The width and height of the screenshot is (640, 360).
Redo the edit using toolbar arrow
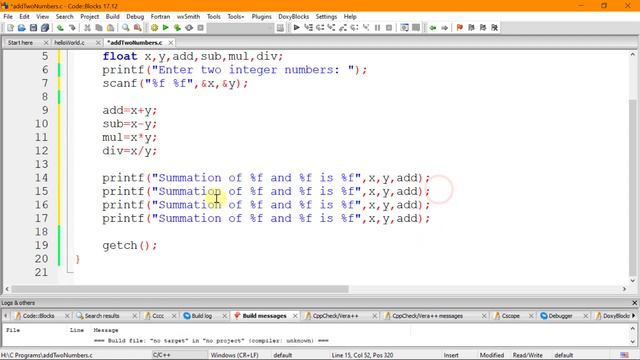click(x=72, y=28)
